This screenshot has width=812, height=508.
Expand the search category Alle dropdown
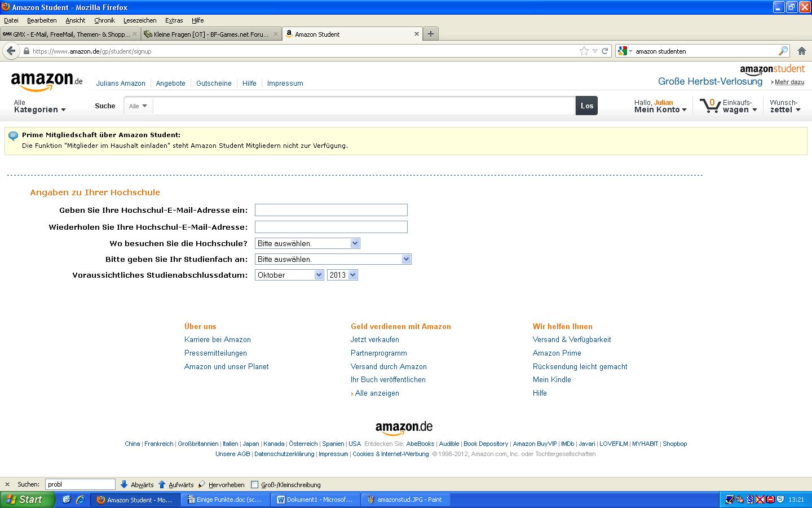click(x=138, y=106)
